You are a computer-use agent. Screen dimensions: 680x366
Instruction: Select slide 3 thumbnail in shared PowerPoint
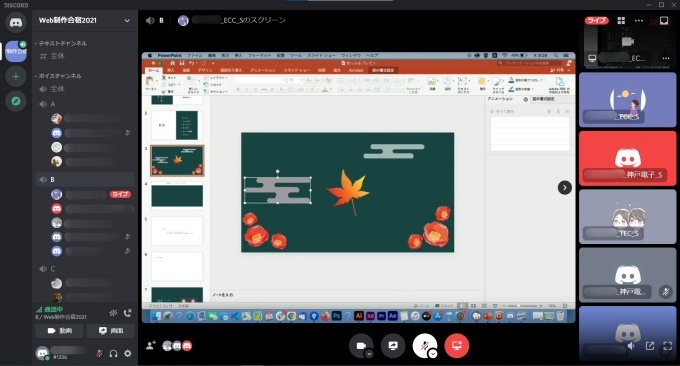(177, 160)
